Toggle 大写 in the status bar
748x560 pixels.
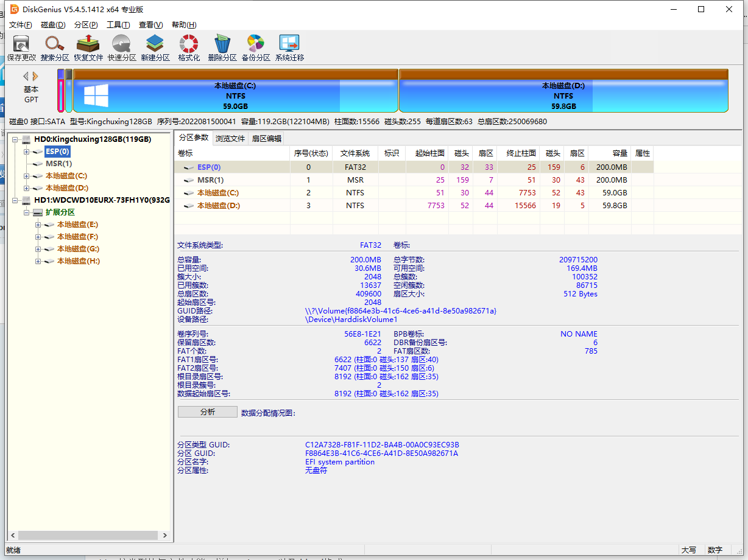689,550
